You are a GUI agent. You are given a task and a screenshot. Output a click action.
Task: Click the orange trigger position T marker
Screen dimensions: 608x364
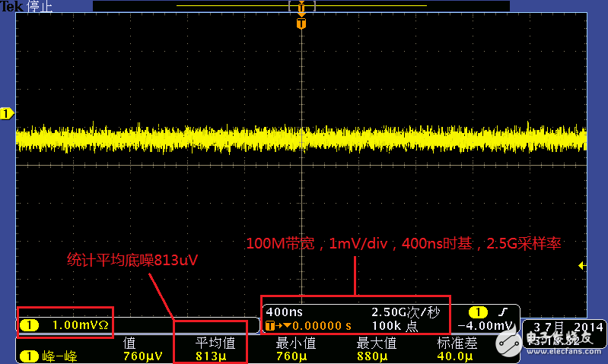pos(302,24)
